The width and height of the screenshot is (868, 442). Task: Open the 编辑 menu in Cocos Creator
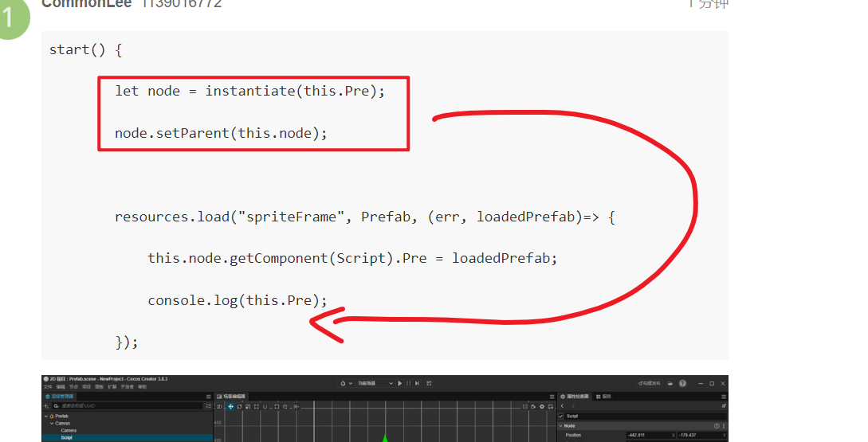(x=61, y=387)
